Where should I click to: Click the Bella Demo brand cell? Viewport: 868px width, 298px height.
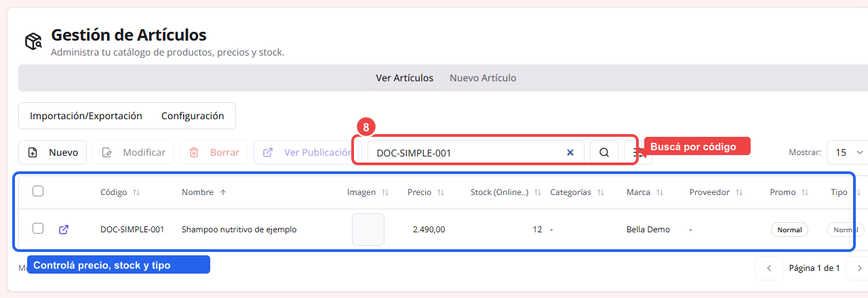coord(648,230)
